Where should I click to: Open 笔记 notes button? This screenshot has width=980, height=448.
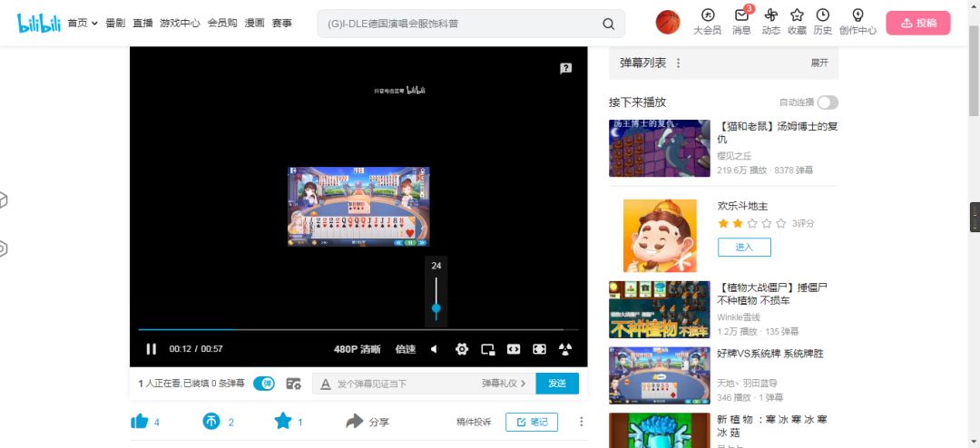[x=532, y=423]
